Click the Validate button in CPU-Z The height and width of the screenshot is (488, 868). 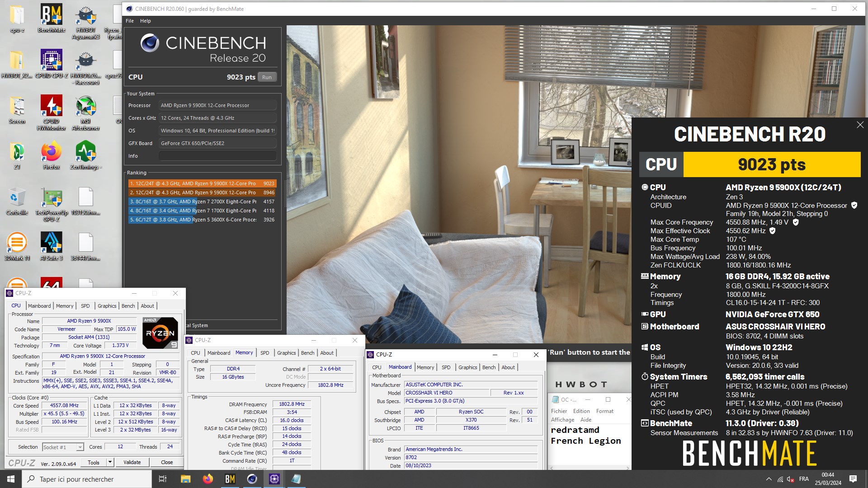132,462
